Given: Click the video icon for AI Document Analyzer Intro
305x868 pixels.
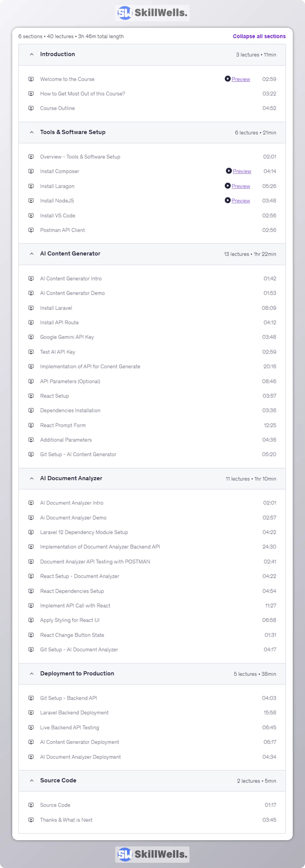Looking at the screenshot, I should (x=31, y=503).
